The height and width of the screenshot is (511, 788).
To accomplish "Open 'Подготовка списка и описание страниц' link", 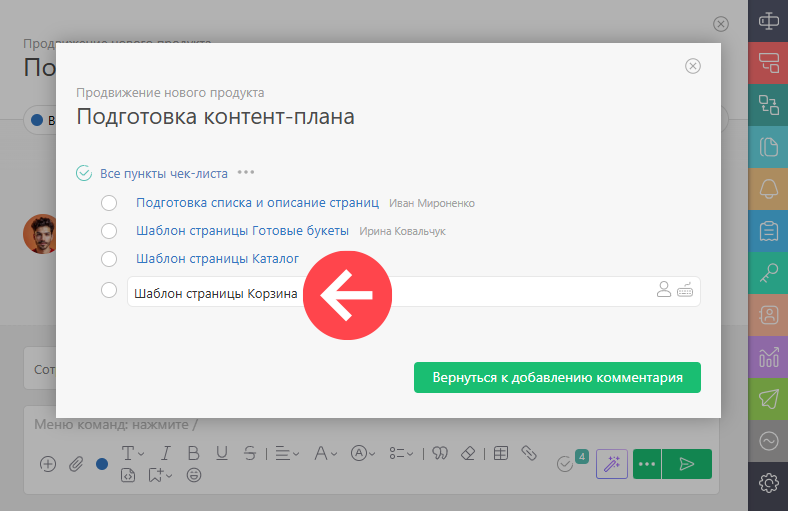I will [x=257, y=202].
